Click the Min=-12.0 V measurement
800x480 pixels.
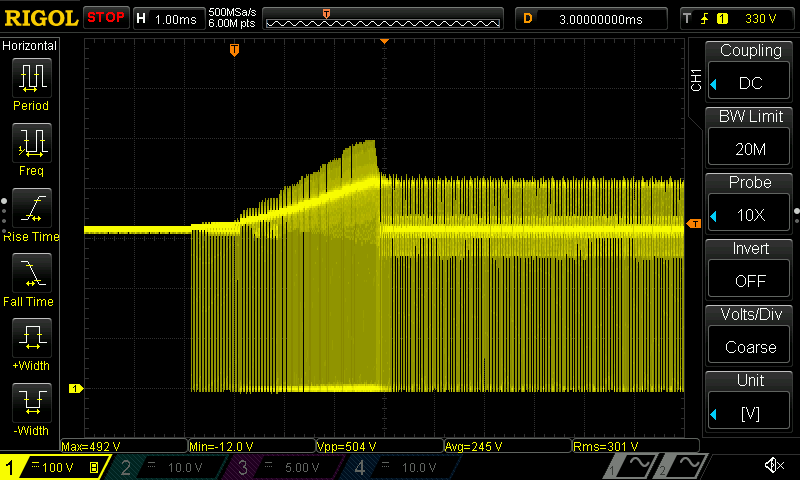(x=221, y=447)
